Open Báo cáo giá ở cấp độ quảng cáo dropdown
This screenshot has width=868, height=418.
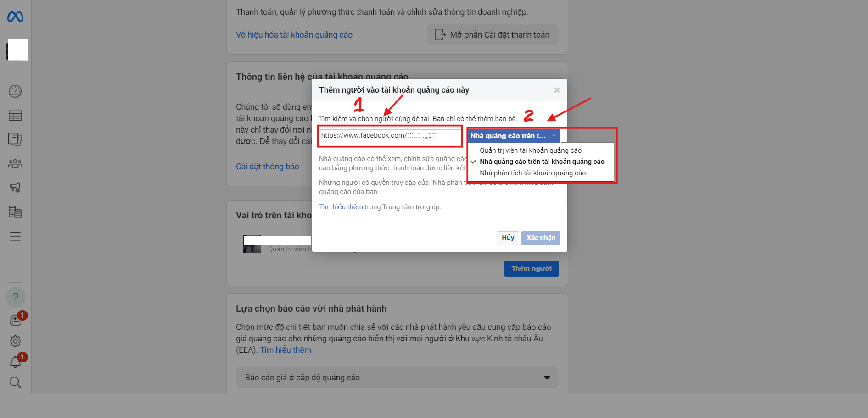tap(397, 378)
